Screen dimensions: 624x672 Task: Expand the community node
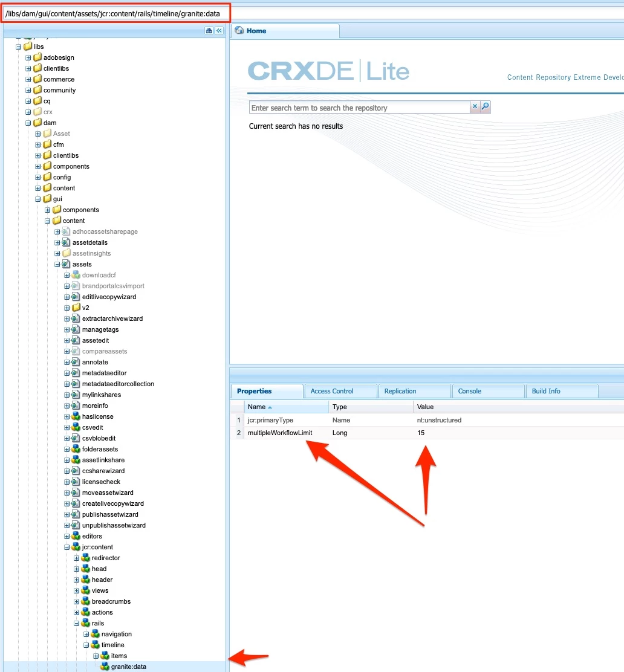28,91
